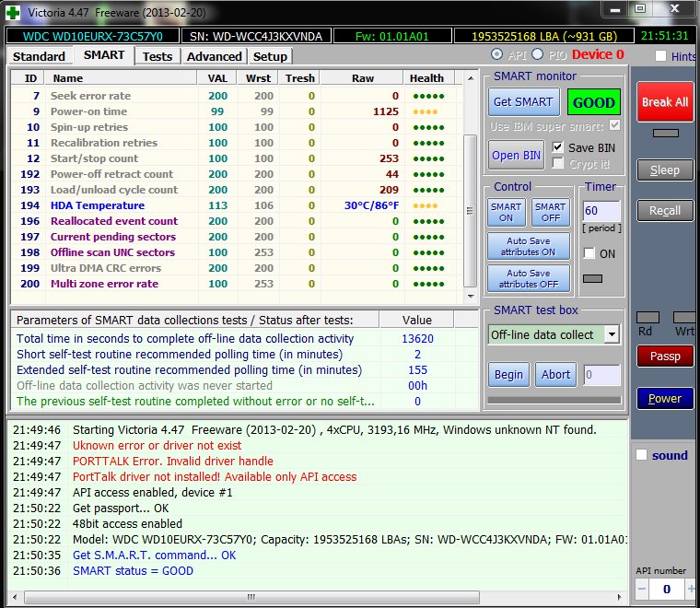Switch to the Tests tab
700x608 pixels.
click(157, 56)
